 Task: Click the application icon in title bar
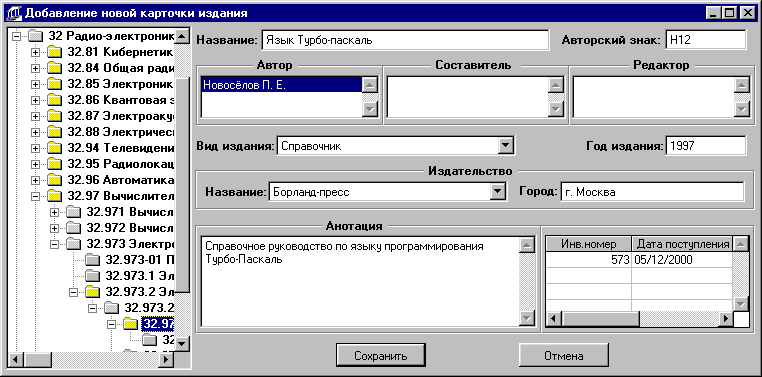click(x=15, y=13)
